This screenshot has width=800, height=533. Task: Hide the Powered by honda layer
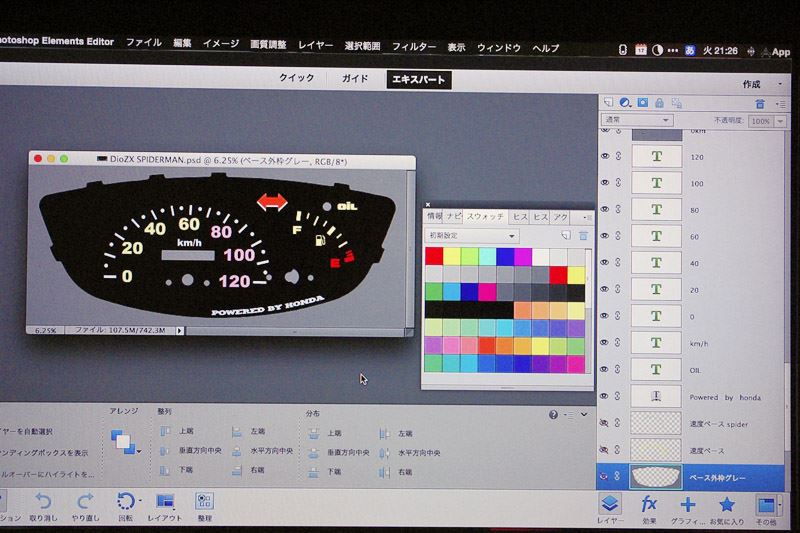tap(605, 396)
